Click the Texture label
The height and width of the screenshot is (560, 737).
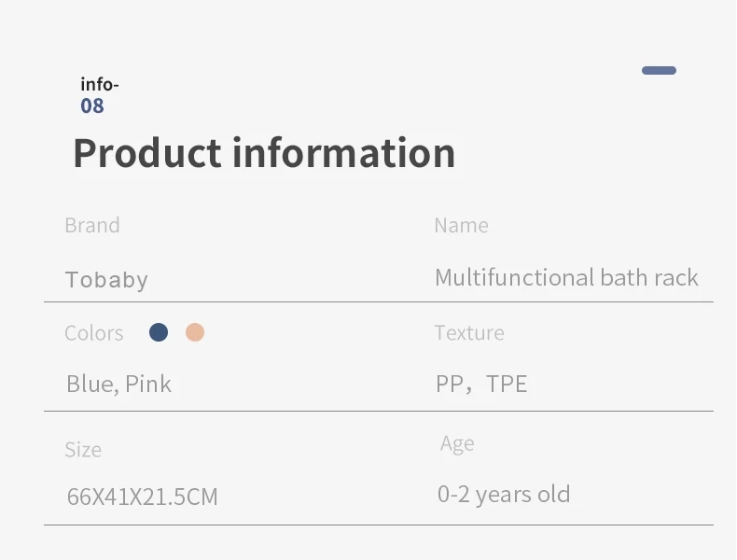[468, 333]
